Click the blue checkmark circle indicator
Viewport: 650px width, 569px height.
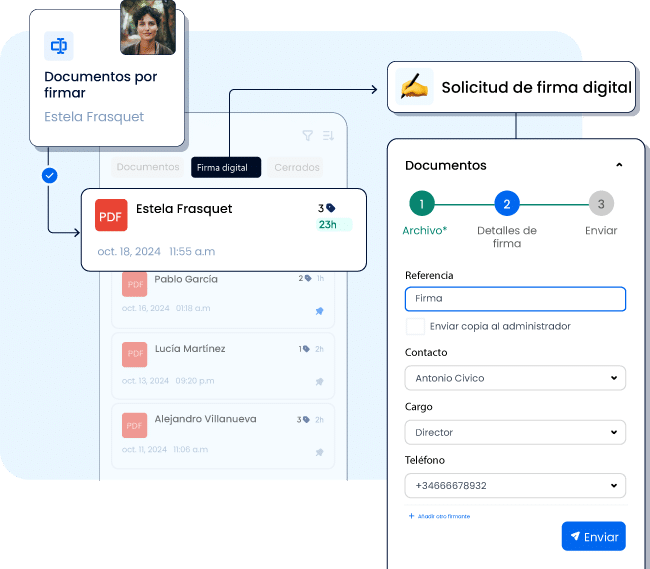[49, 175]
